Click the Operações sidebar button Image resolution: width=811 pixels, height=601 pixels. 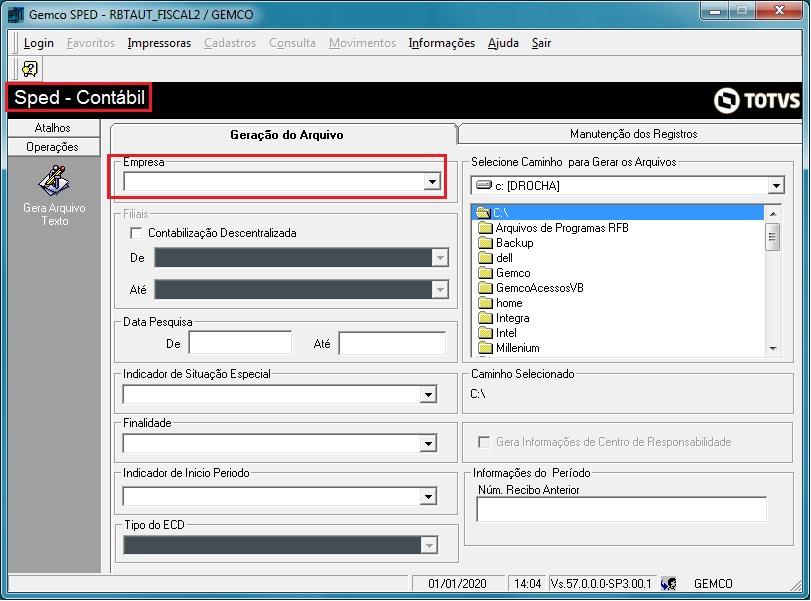click(53, 147)
